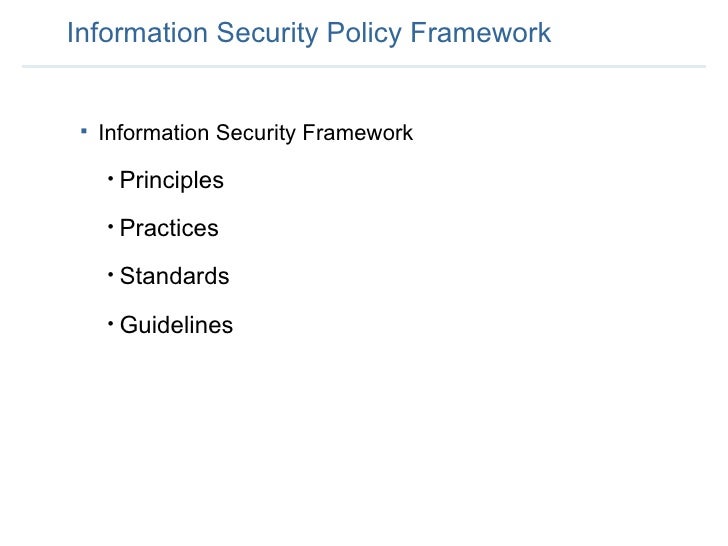Click the word Information in the black bullet heading
This screenshot has width=728, height=546.
click(x=154, y=132)
